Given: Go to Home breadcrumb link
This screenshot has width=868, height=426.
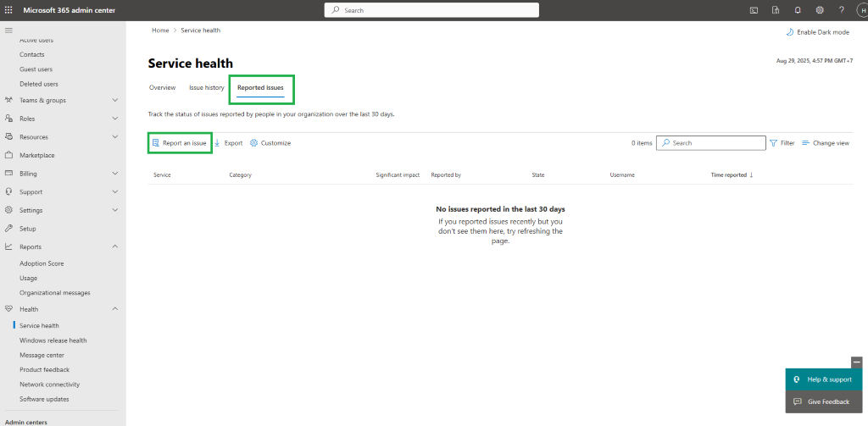Looking at the screenshot, I should tap(160, 30).
